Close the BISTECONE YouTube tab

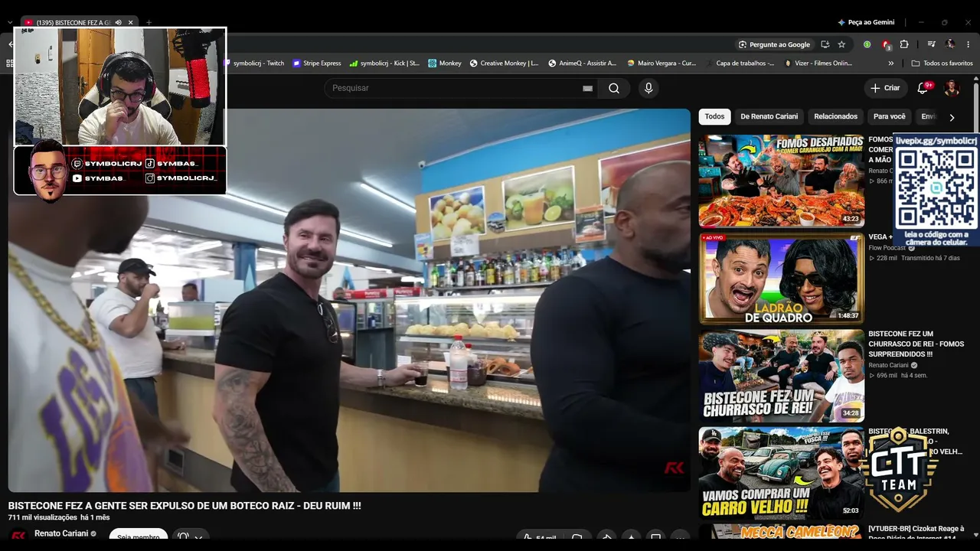pyautogui.click(x=131, y=22)
